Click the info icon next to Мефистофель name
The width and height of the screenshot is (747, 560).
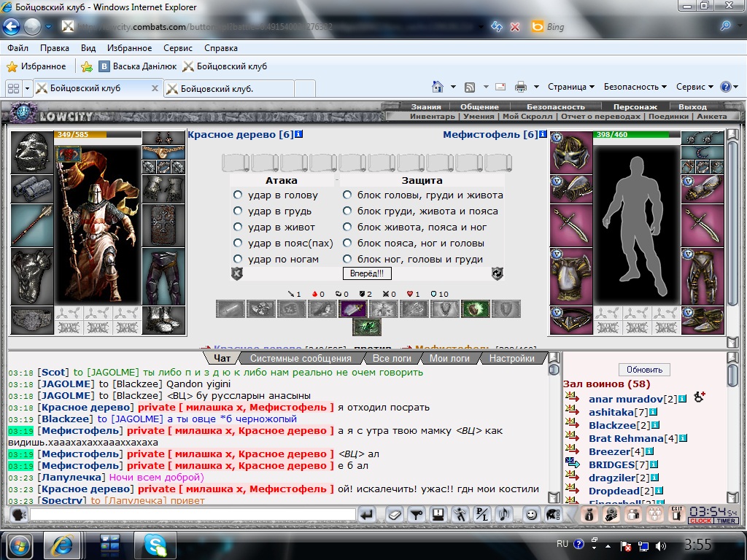543,135
